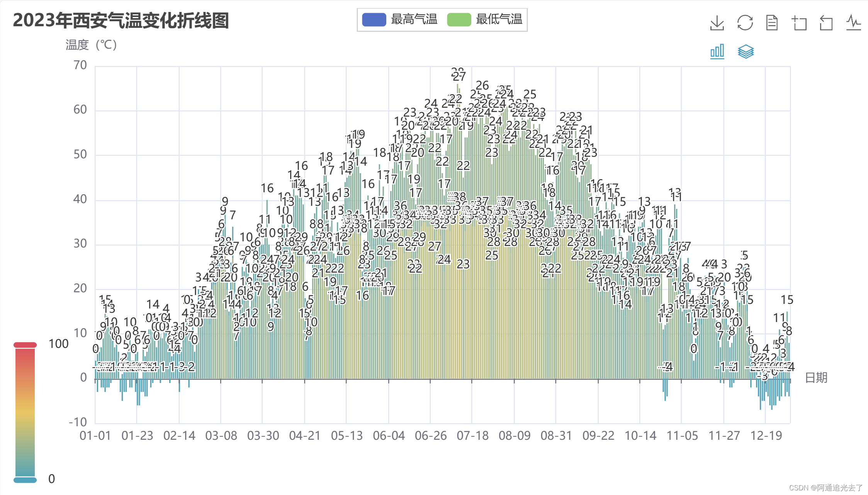The height and width of the screenshot is (495, 868).
Task: Click the x-axis label 06-04
Action: point(389,436)
